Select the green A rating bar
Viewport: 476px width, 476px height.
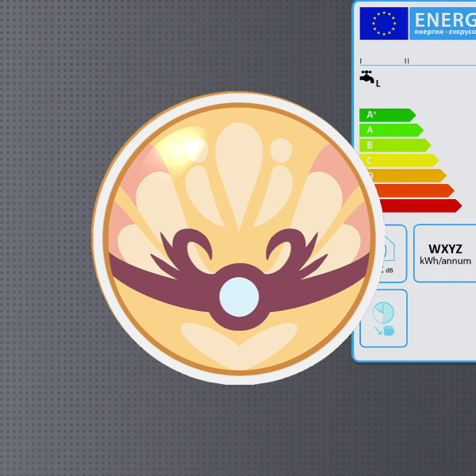tap(391, 130)
